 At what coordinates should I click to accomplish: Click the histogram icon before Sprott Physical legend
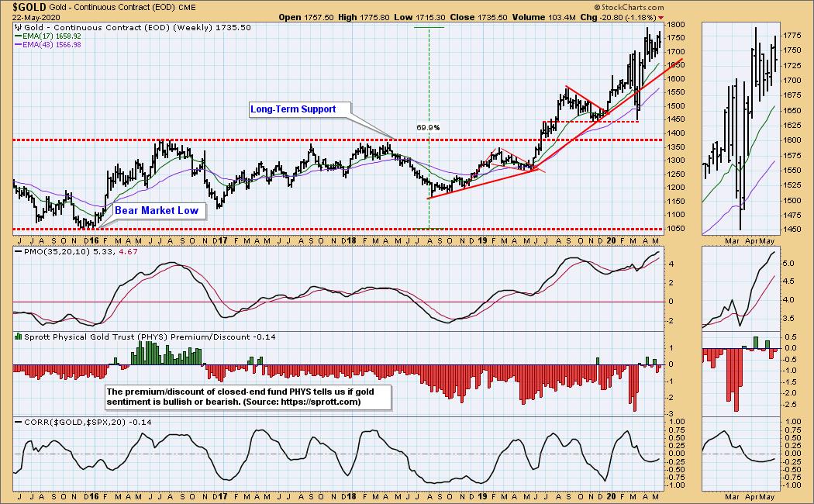19,337
